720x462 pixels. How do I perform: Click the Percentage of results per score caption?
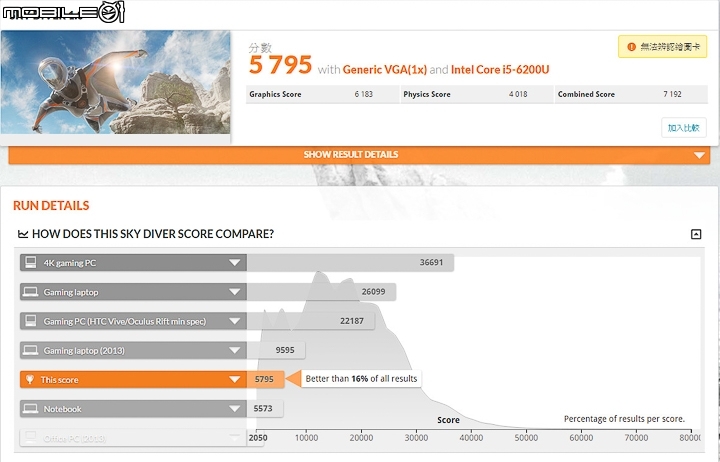tap(624, 419)
